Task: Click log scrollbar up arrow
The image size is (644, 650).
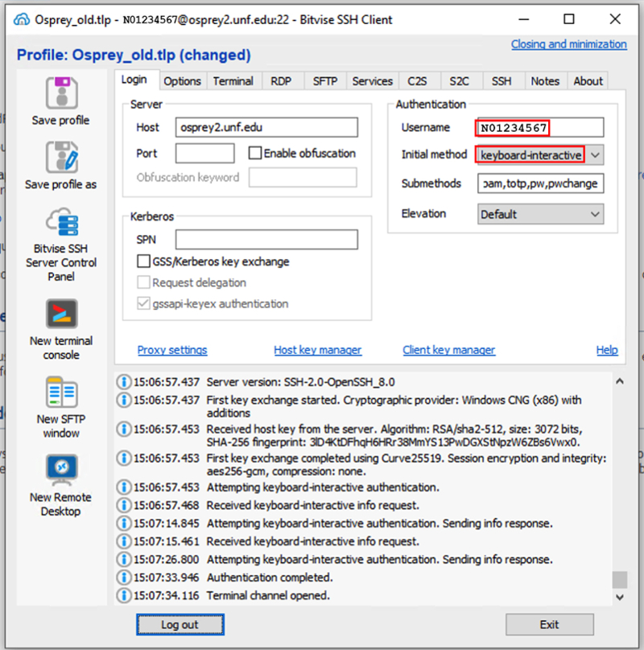Action: coord(620,381)
